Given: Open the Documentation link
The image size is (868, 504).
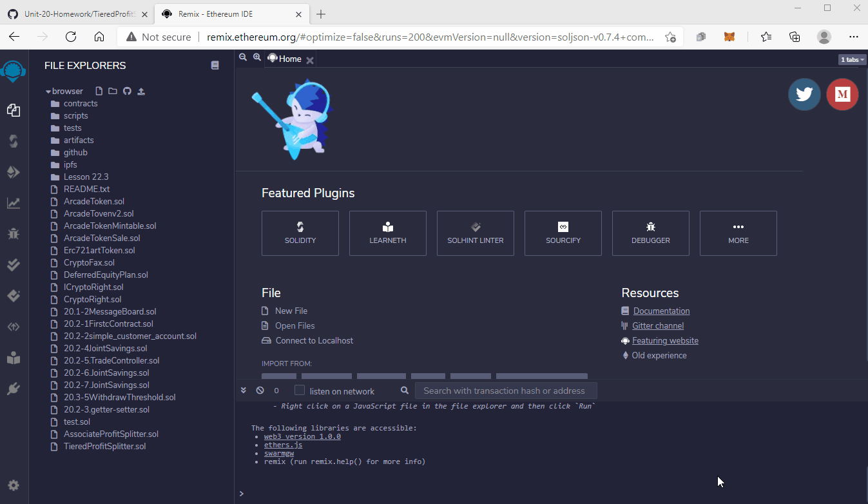Looking at the screenshot, I should click(661, 311).
